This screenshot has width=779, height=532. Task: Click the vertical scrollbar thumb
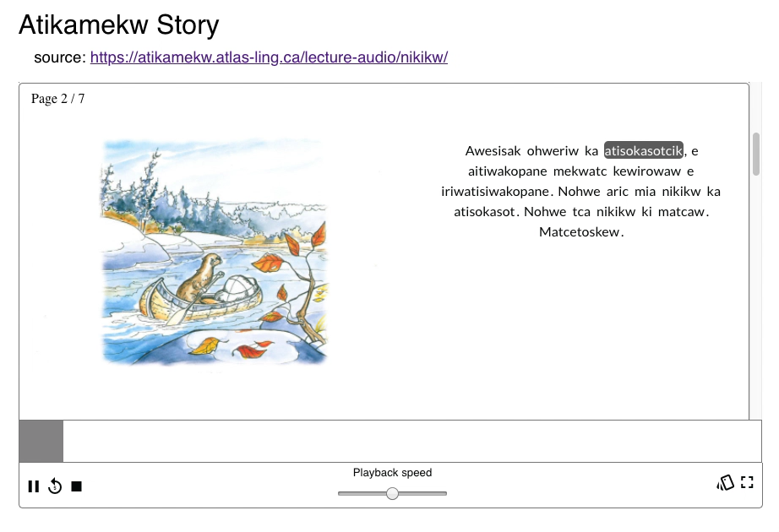click(x=755, y=154)
